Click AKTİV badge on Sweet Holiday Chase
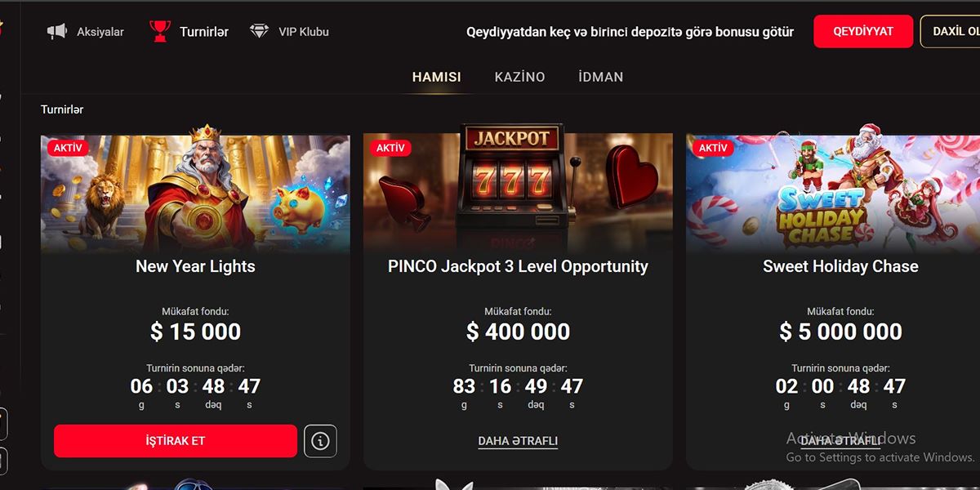 (x=713, y=148)
